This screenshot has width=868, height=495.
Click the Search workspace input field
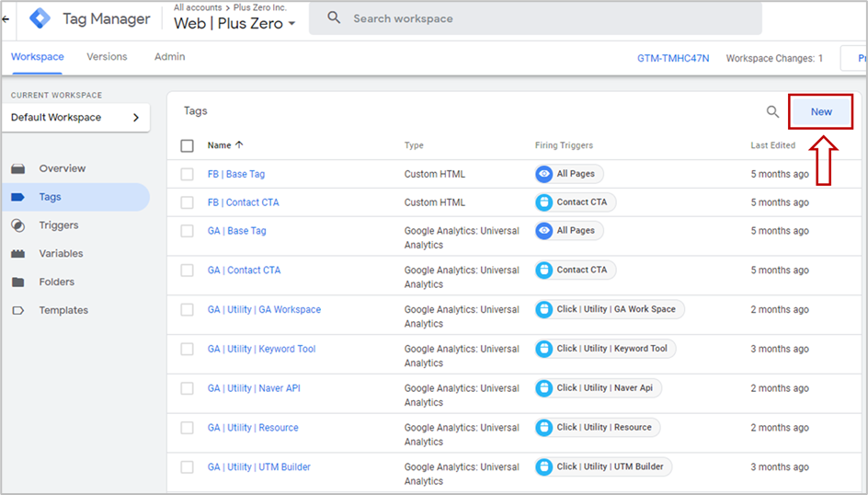[535, 18]
